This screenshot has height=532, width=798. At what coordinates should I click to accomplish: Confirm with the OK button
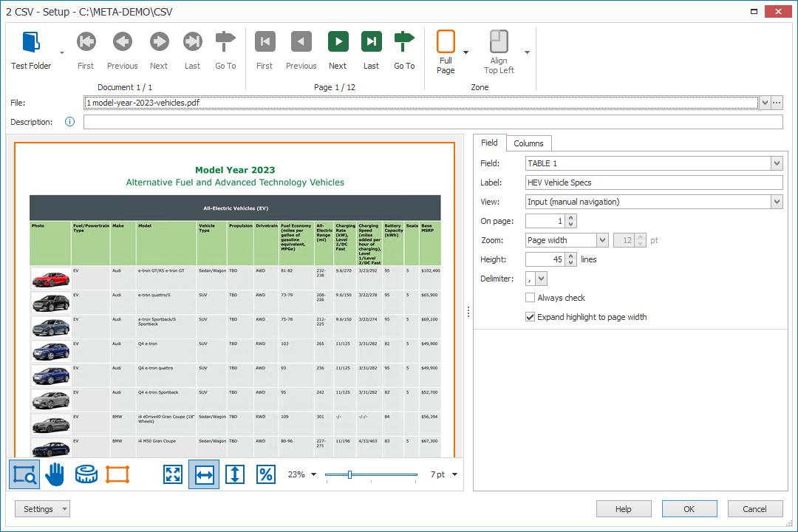coord(689,509)
